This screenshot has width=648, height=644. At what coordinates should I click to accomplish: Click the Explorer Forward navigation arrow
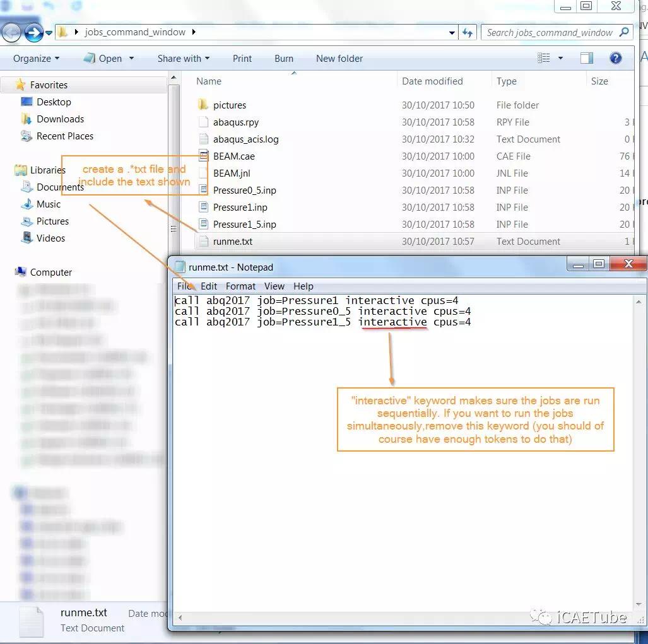point(33,33)
